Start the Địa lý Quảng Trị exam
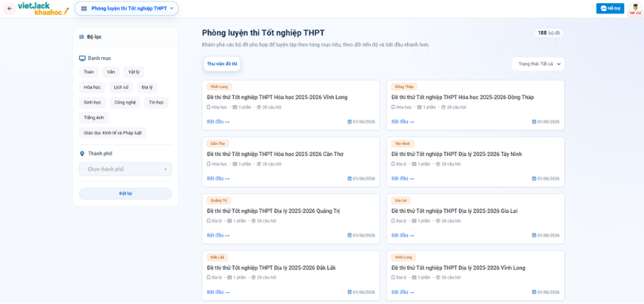Screen dimensions: 644x304 pyautogui.click(x=218, y=235)
